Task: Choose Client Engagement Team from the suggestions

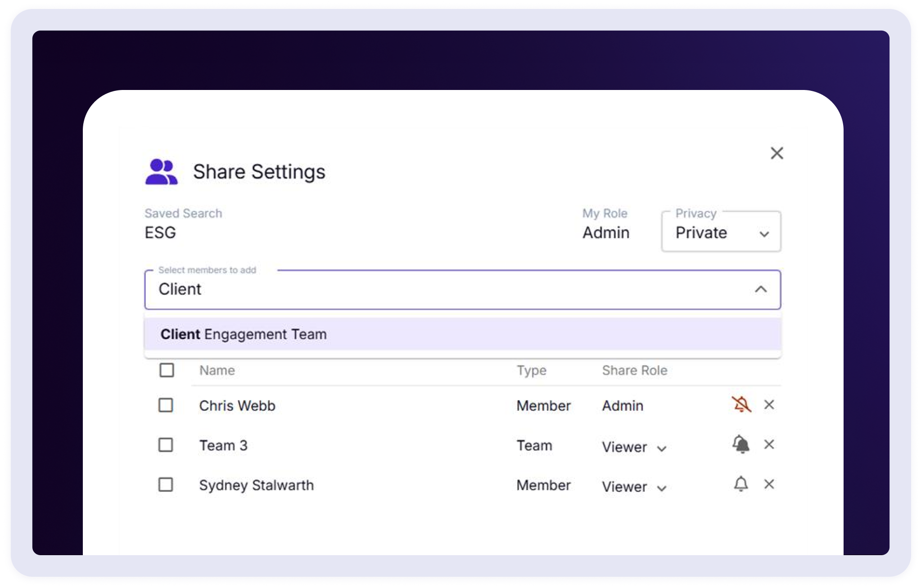Action: 463,334
